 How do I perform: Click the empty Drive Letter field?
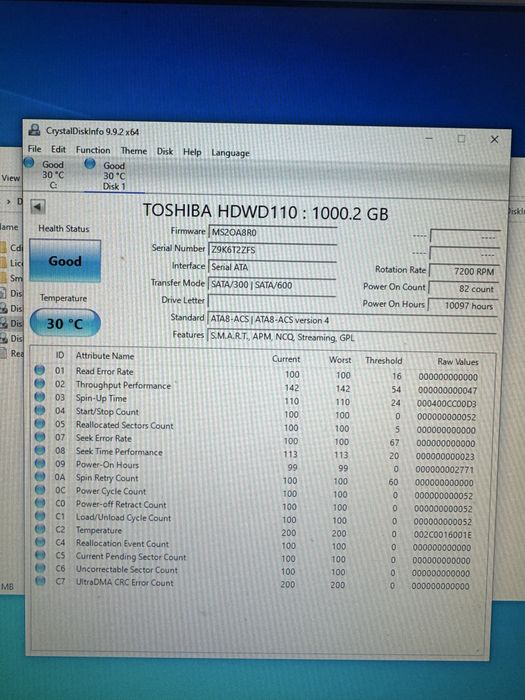pyautogui.click(x=271, y=302)
